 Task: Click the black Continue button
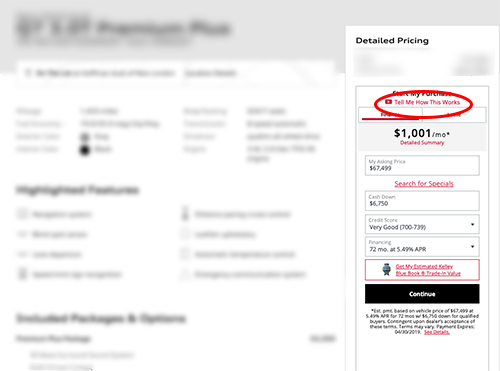422,294
